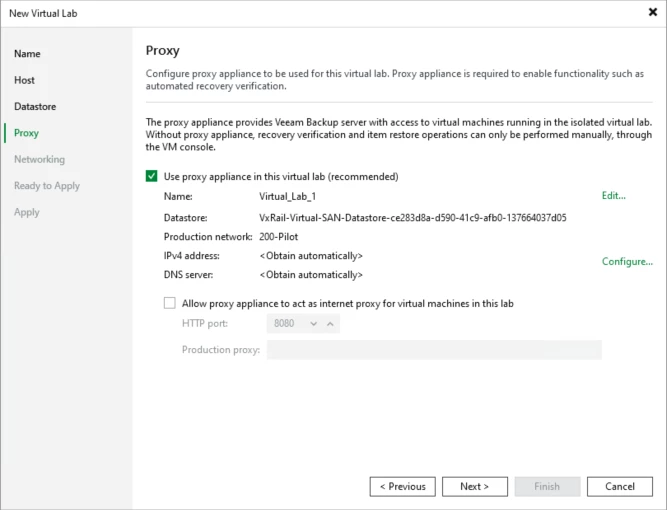Screen dimensions: 667x510
Task: Click the Production proxy text field
Action: click(434, 350)
